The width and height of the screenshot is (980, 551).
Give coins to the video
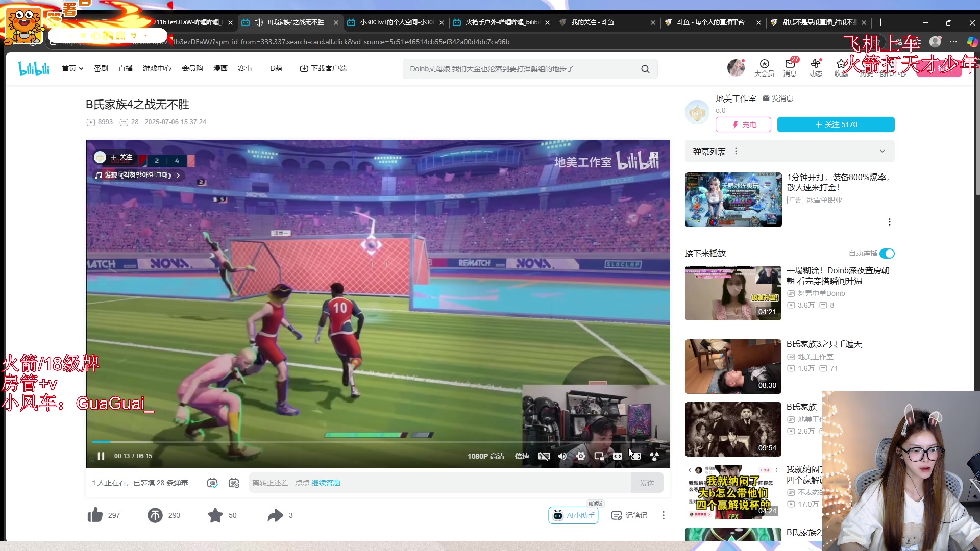tap(155, 515)
